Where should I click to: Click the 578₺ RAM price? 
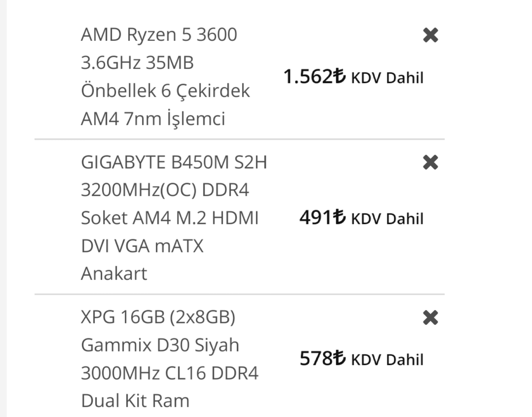[x=322, y=358]
